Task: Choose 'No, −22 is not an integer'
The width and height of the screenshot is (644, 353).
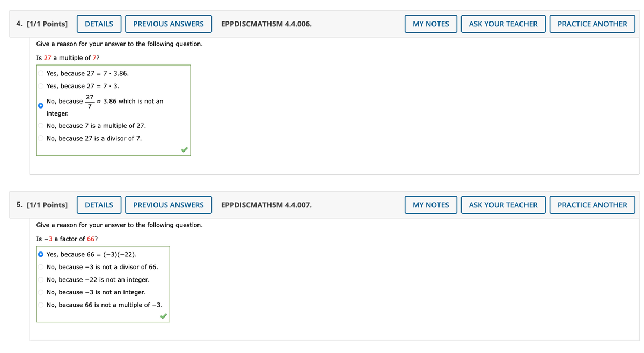Action: point(41,279)
